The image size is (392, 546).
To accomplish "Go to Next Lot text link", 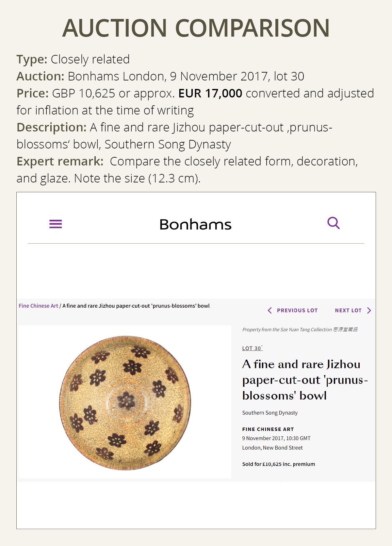I will pyautogui.click(x=348, y=310).
